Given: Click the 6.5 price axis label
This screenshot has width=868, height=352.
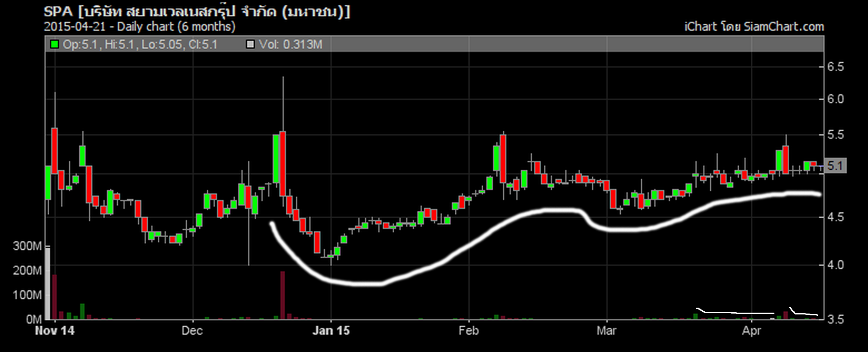Looking at the screenshot, I should (835, 67).
